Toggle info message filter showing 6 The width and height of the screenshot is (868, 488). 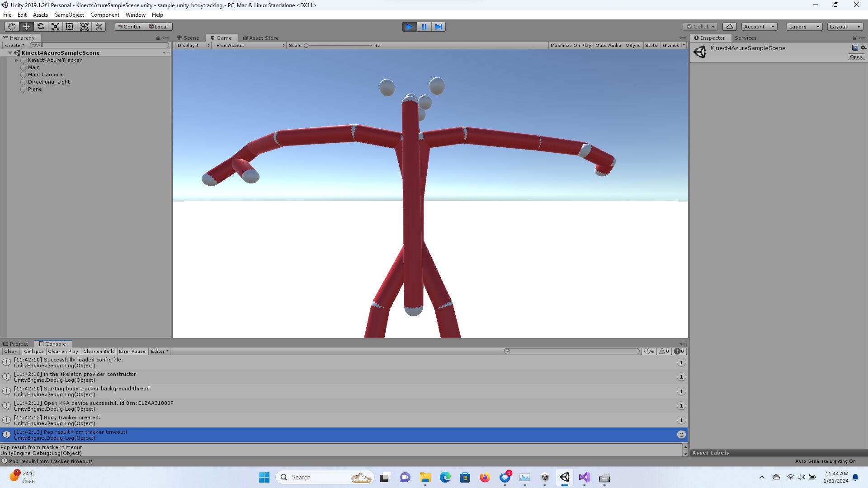point(649,351)
